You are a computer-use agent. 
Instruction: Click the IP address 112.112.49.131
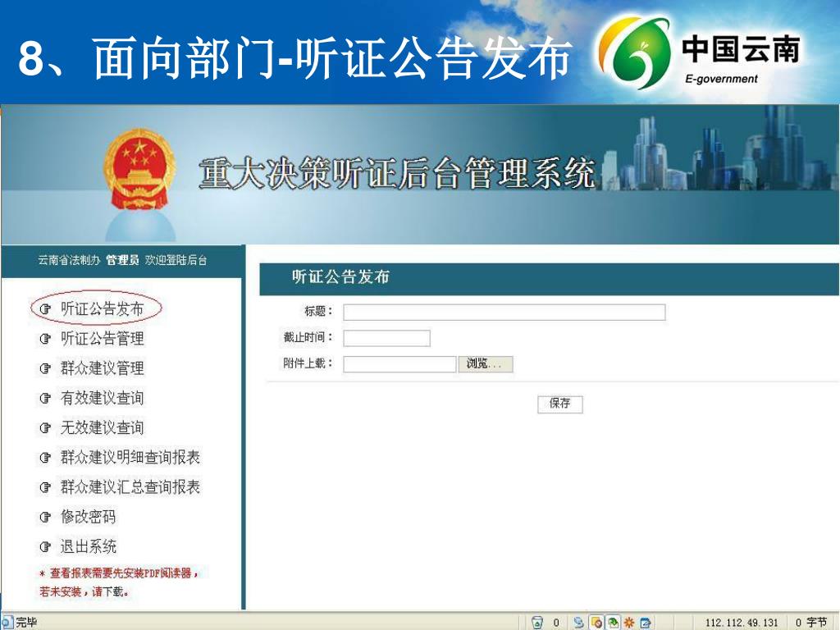coord(741,623)
